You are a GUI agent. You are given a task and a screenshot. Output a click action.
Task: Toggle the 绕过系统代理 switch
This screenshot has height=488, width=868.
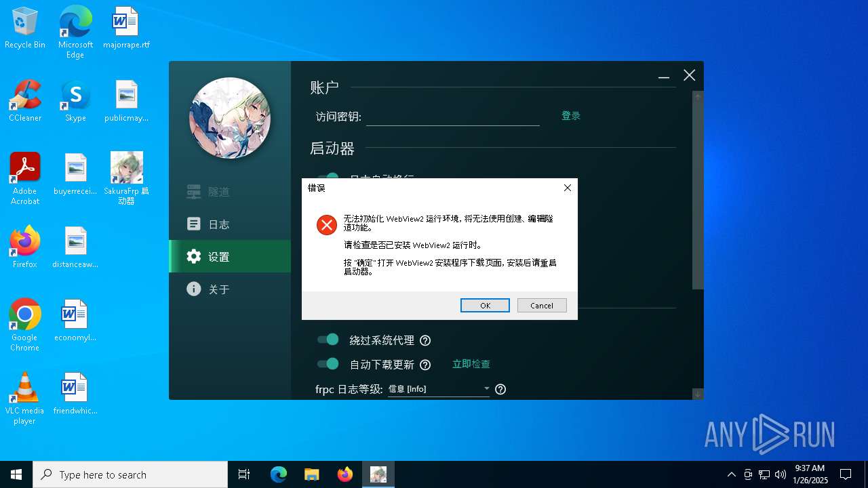328,340
